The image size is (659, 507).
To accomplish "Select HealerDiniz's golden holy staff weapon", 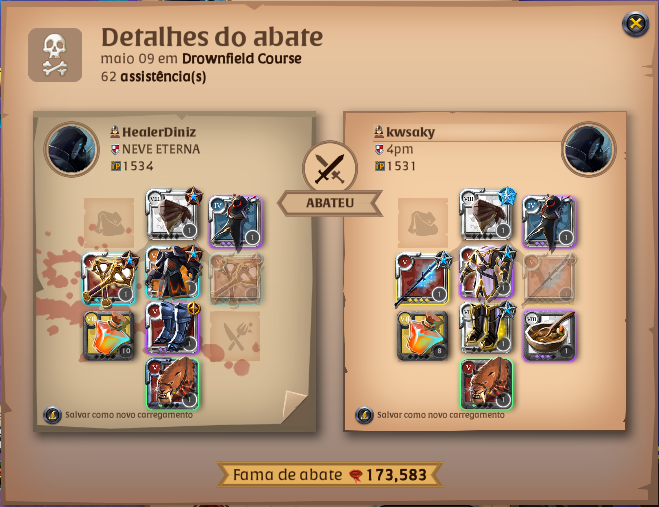I will (109, 278).
